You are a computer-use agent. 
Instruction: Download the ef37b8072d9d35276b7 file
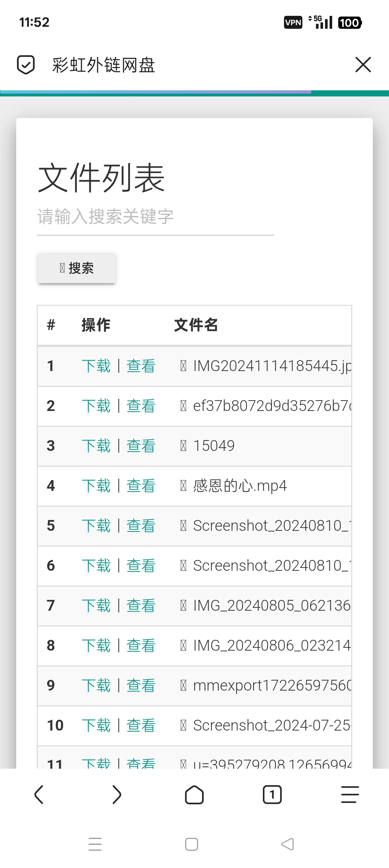(x=96, y=406)
